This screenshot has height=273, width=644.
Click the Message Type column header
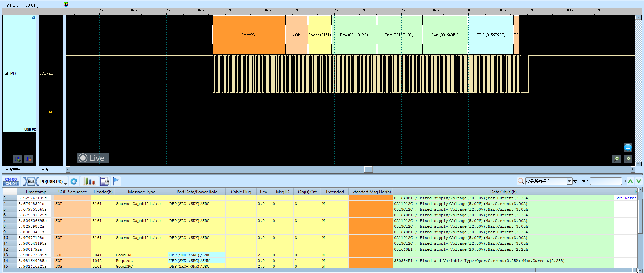[x=141, y=192]
